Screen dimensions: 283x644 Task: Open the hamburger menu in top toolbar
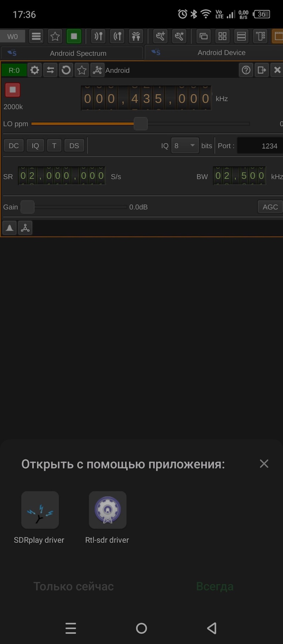(36, 36)
